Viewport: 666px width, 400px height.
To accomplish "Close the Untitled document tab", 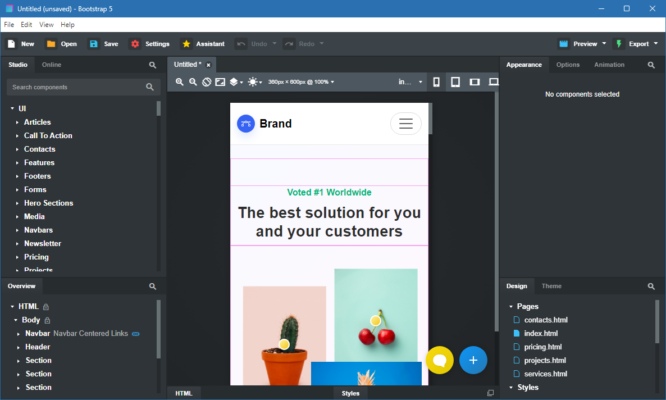I will pyautogui.click(x=209, y=65).
